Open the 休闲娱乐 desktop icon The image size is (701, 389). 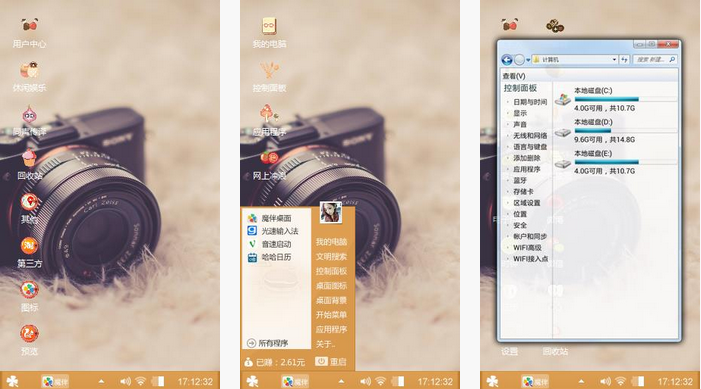(x=30, y=70)
